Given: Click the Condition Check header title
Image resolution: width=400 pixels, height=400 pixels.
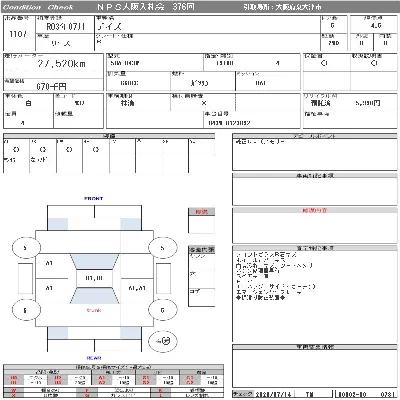Looking at the screenshot, I should 38,7.
